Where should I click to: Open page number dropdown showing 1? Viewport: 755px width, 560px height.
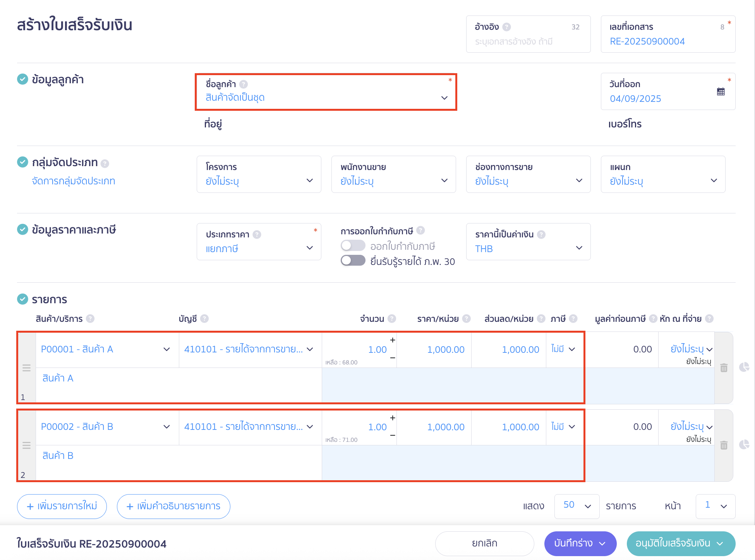(x=715, y=506)
